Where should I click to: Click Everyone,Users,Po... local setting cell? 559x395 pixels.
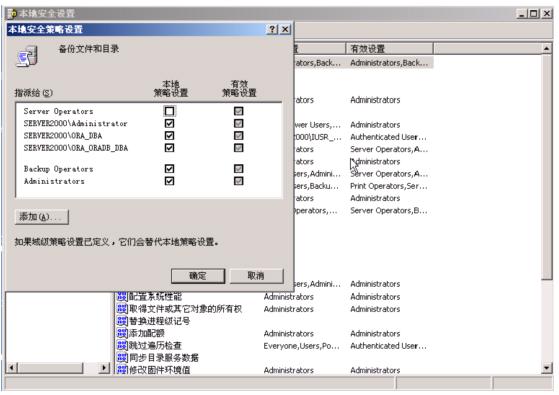pyautogui.click(x=302, y=346)
